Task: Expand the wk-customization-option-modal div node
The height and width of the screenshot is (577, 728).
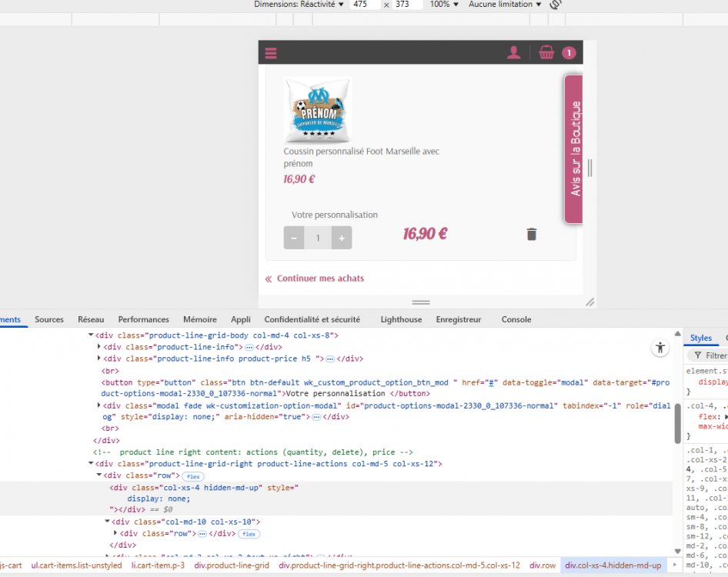Action: [99, 405]
